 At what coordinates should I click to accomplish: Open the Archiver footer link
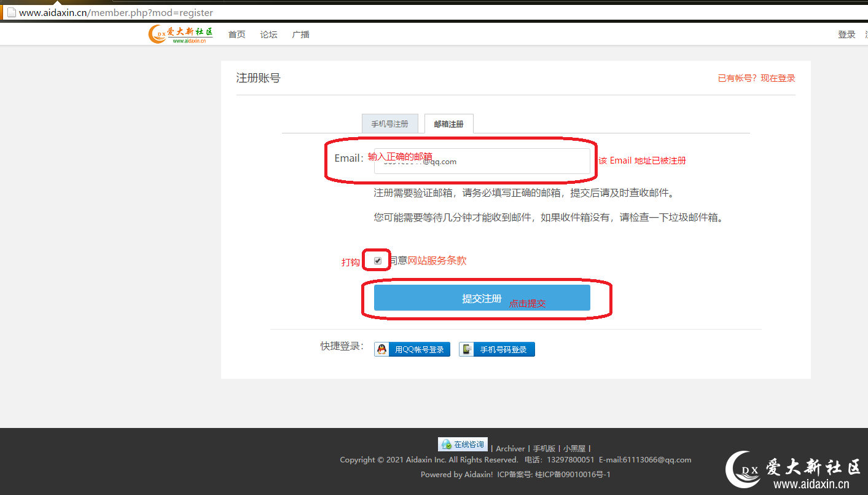click(x=510, y=449)
